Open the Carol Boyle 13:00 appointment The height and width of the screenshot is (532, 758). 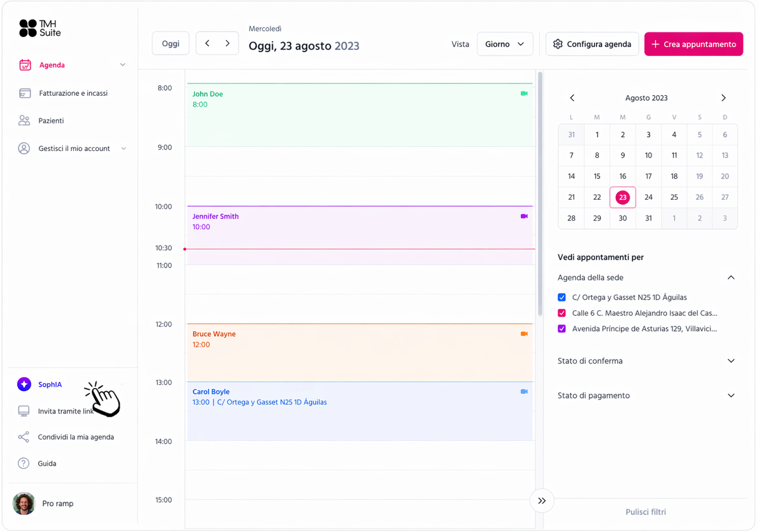click(x=360, y=411)
